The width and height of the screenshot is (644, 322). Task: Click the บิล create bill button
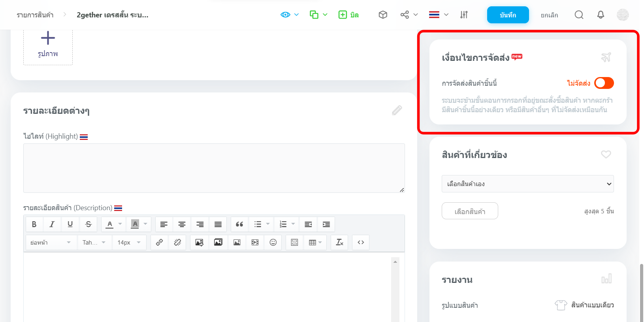[348, 15]
